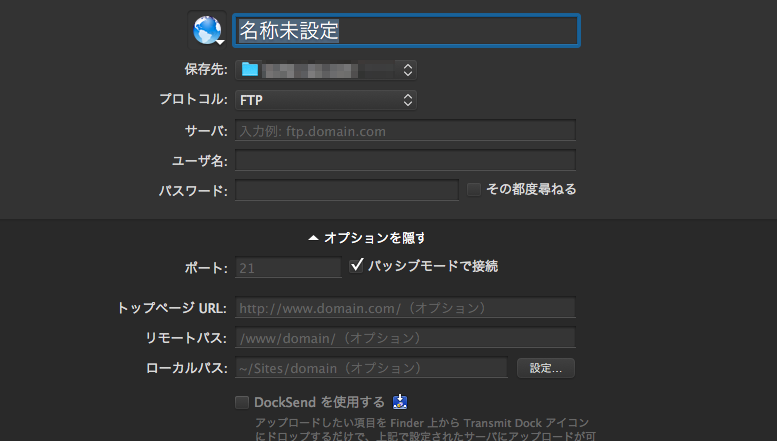This screenshot has height=441, width=777.
Task: Enable DockSend を使用する checkbox
Action: (242, 402)
